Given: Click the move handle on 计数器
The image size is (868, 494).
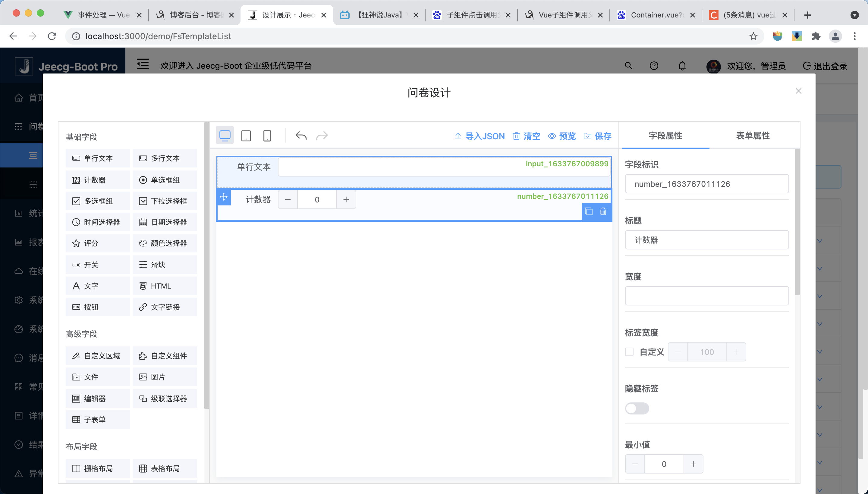Looking at the screenshot, I should pyautogui.click(x=224, y=197).
